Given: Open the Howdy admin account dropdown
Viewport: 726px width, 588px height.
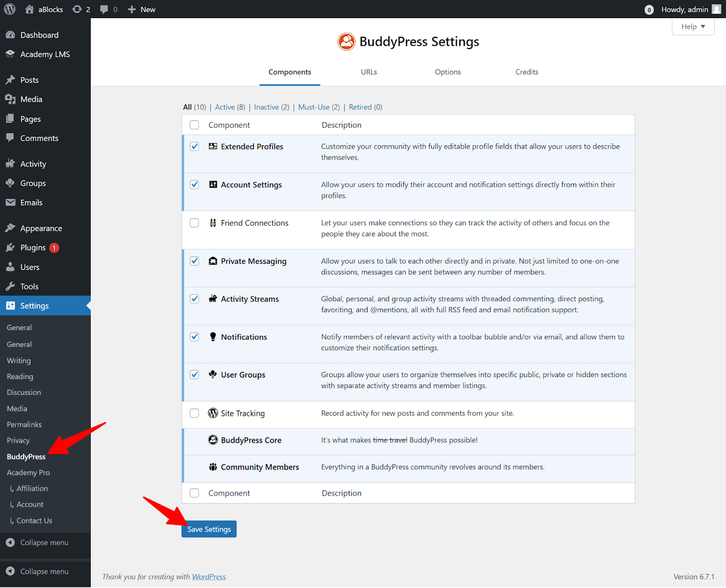Looking at the screenshot, I should pos(684,9).
